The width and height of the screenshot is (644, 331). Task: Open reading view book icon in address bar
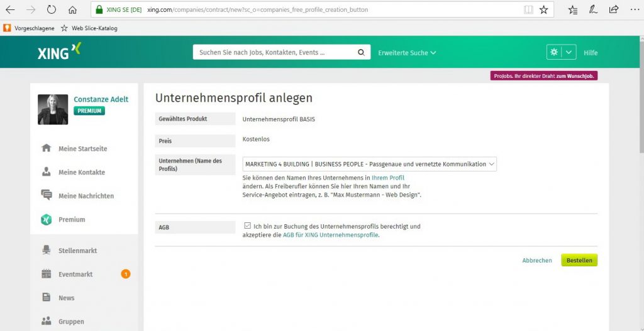click(528, 10)
